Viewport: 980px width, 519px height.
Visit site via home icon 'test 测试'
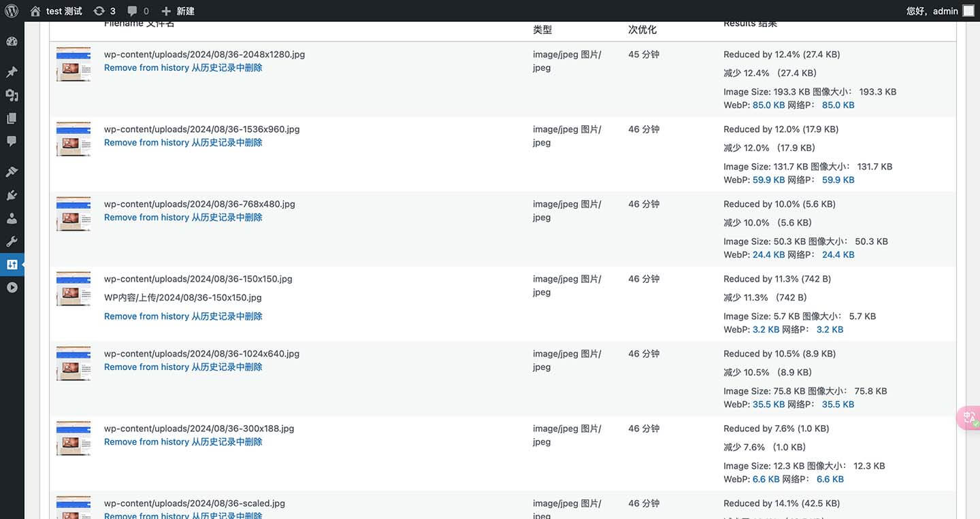click(x=56, y=11)
